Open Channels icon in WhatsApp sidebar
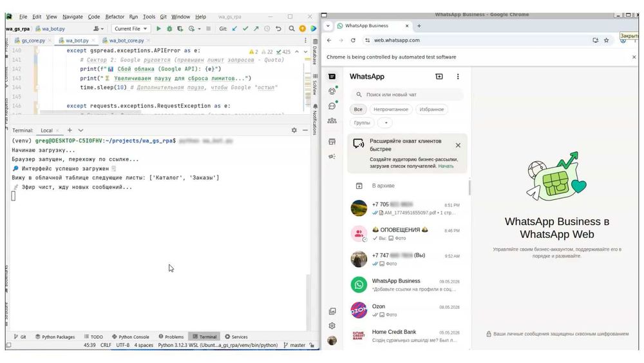This screenshot has width=644, height=363. (x=332, y=106)
